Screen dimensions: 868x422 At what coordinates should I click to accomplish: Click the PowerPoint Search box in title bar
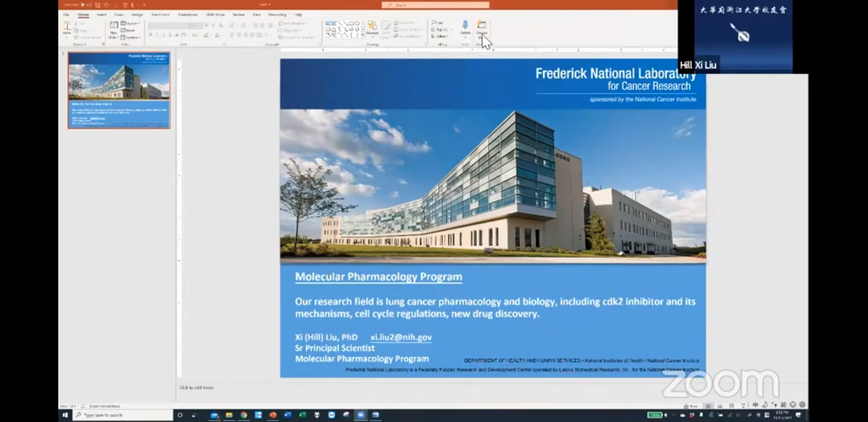tap(435, 5)
